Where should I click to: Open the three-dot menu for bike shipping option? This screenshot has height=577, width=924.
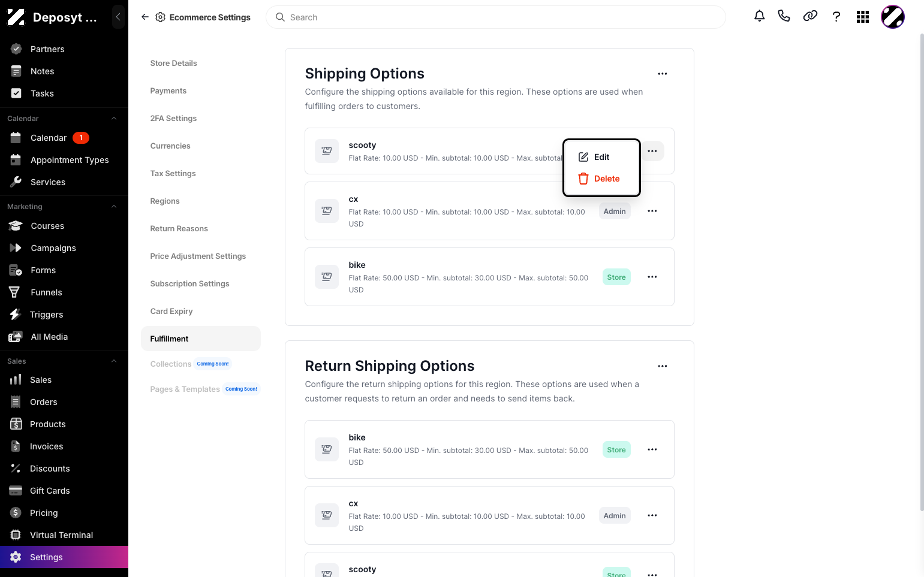pos(652,277)
